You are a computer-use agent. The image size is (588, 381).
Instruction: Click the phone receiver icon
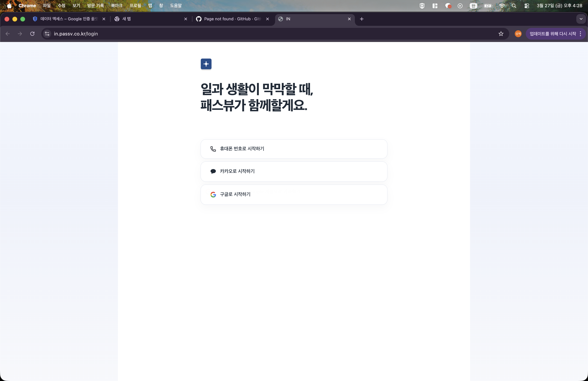[213, 149]
